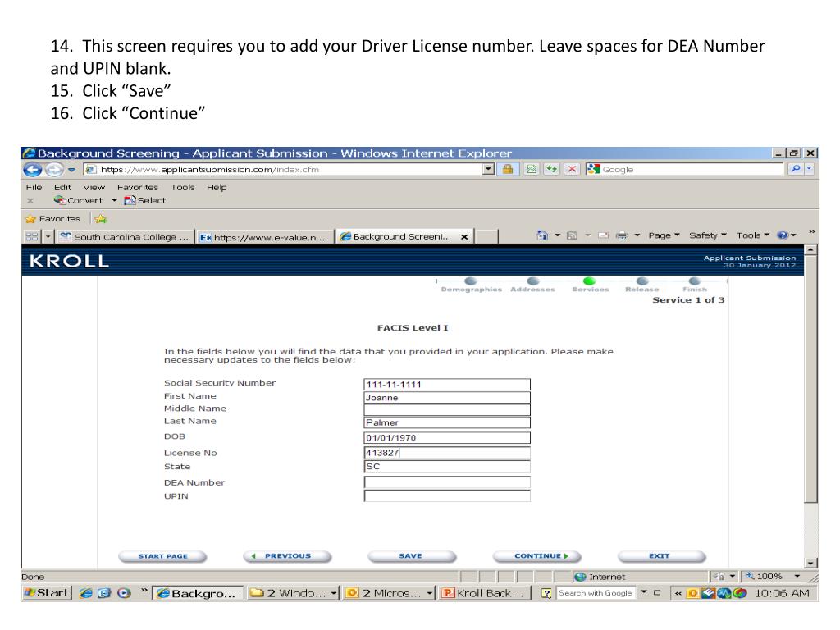Image resolution: width=840 pixels, height=630 pixels.
Task: Click the Refresh page icon
Action: coord(551,170)
